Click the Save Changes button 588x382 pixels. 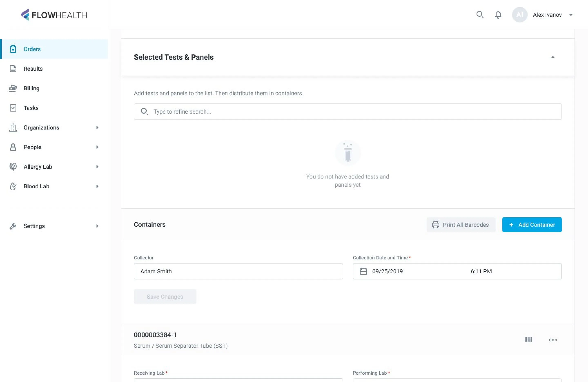[x=165, y=297]
